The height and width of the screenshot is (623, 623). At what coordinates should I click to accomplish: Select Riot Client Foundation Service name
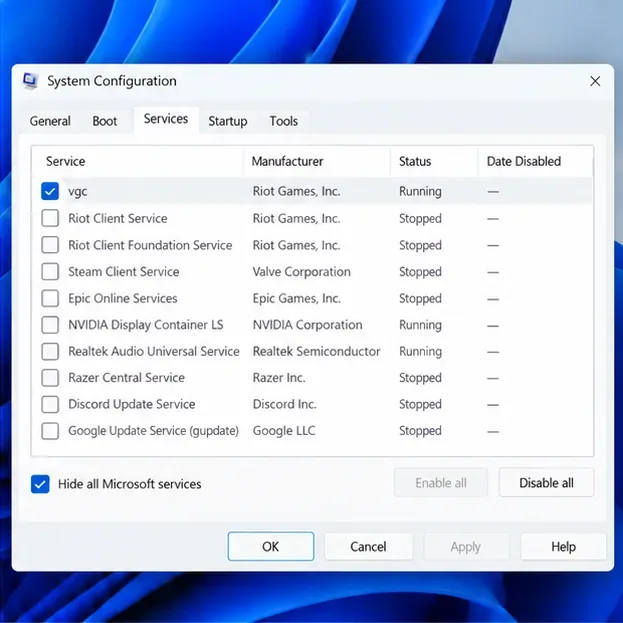(x=150, y=245)
